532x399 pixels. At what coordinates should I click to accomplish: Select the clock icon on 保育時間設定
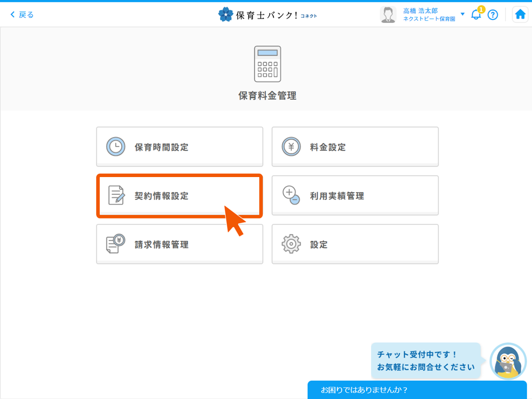pyautogui.click(x=115, y=146)
